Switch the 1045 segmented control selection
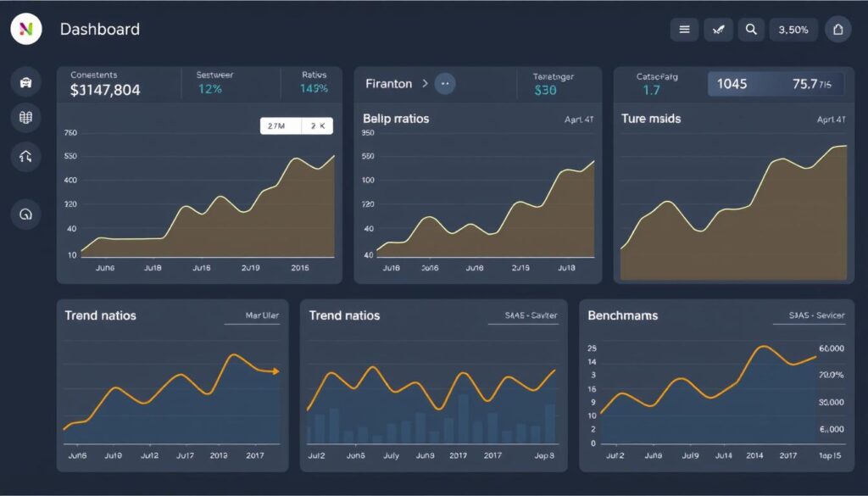The image size is (868, 496). click(733, 83)
